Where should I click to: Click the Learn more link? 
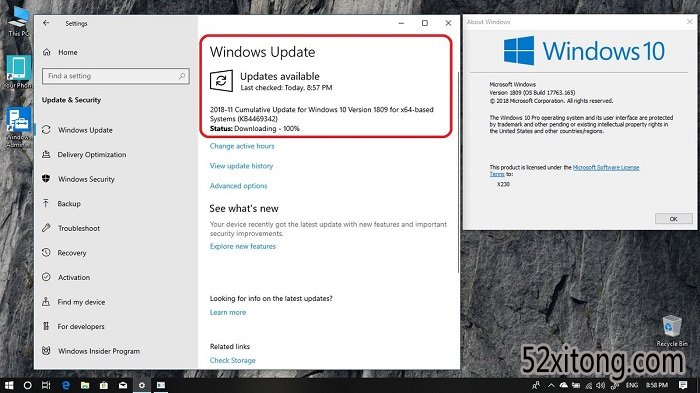tap(228, 313)
